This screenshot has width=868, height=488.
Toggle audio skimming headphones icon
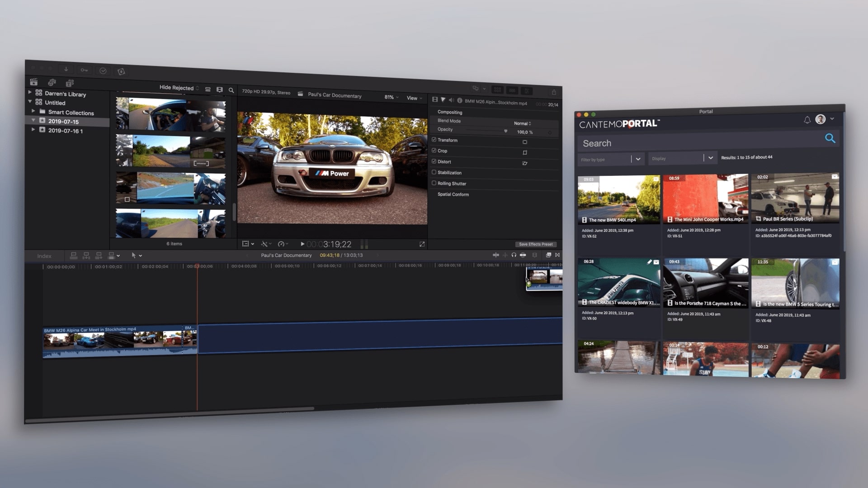pyautogui.click(x=514, y=255)
